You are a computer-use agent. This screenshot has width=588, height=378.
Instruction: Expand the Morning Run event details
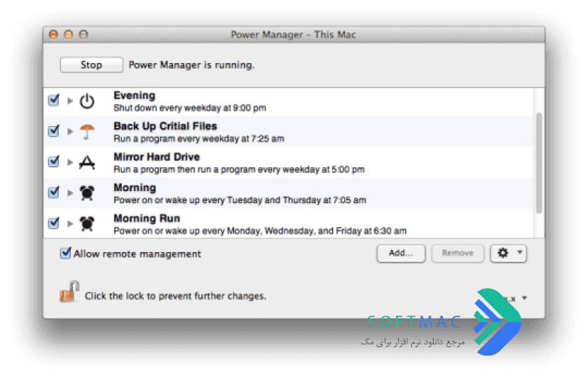(x=70, y=224)
